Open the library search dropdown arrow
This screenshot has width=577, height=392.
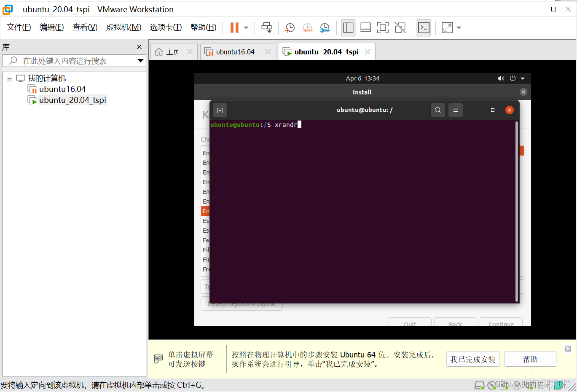point(140,61)
